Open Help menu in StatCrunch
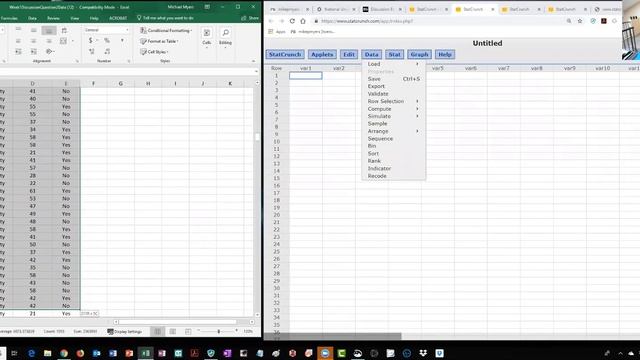Image resolution: width=640 pixels, height=360 pixels. pos(444,54)
